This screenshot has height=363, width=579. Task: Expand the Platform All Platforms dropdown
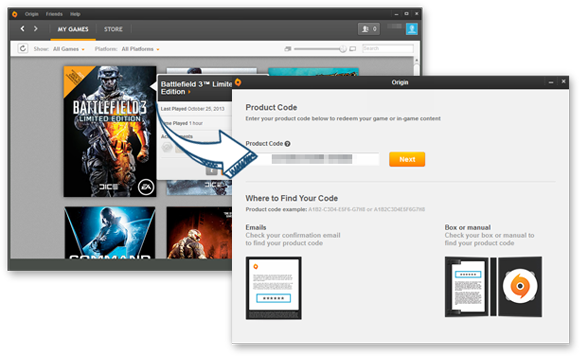tap(140, 49)
